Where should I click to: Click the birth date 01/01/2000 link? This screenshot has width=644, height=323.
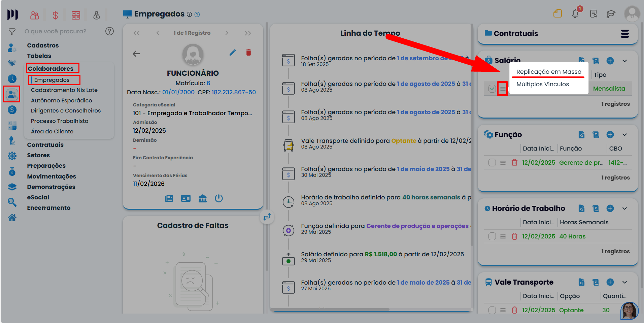click(x=178, y=92)
